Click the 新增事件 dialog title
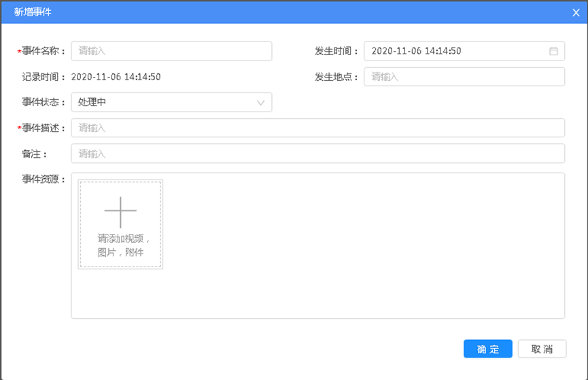Screen dimensions: 588x380 point(33,12)
